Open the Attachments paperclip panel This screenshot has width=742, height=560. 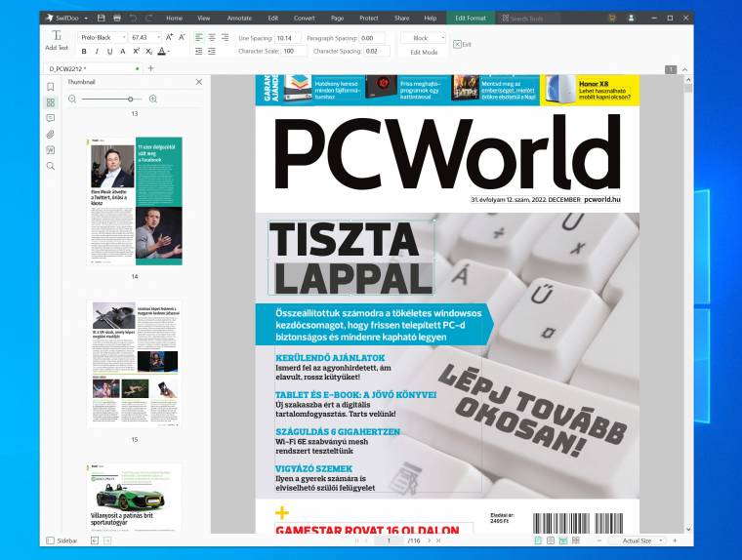coord(51,135)
